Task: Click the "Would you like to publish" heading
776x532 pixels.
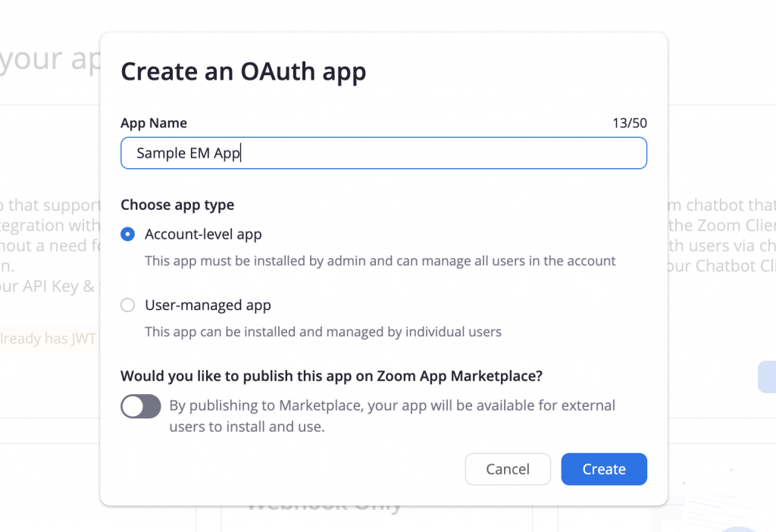Action: 332,376
